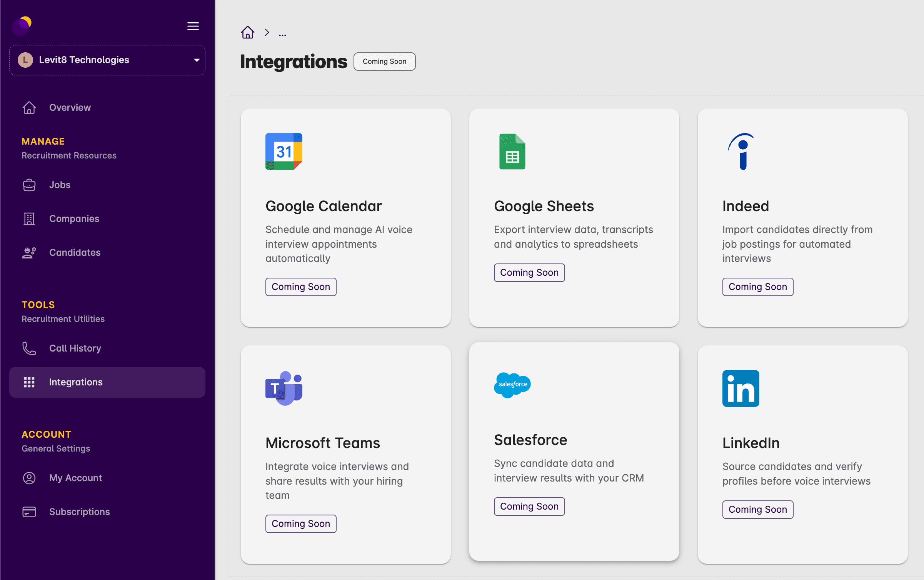Viewport: 924px width, 580px height.
Task: Click Coming Soon under Google Calendar
Action: (301, 287)
